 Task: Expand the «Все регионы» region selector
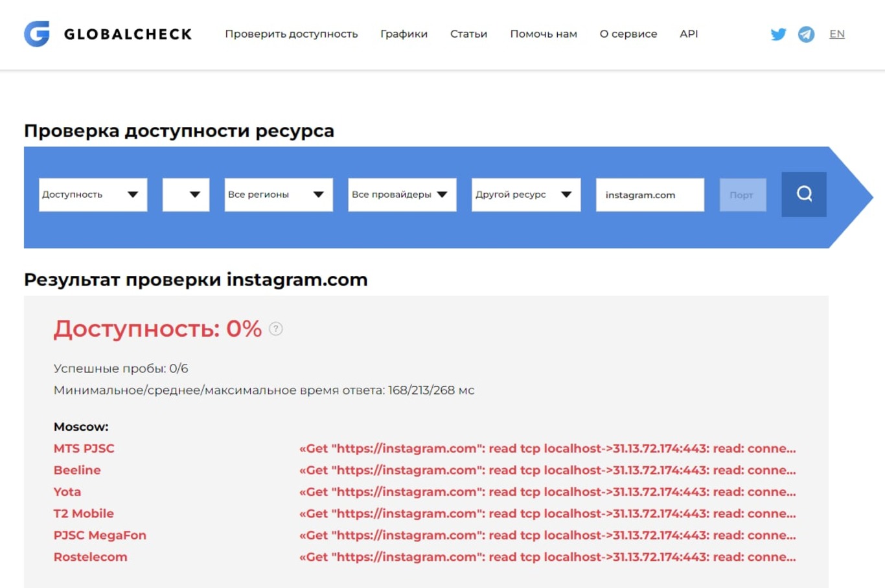pos(277,194)
